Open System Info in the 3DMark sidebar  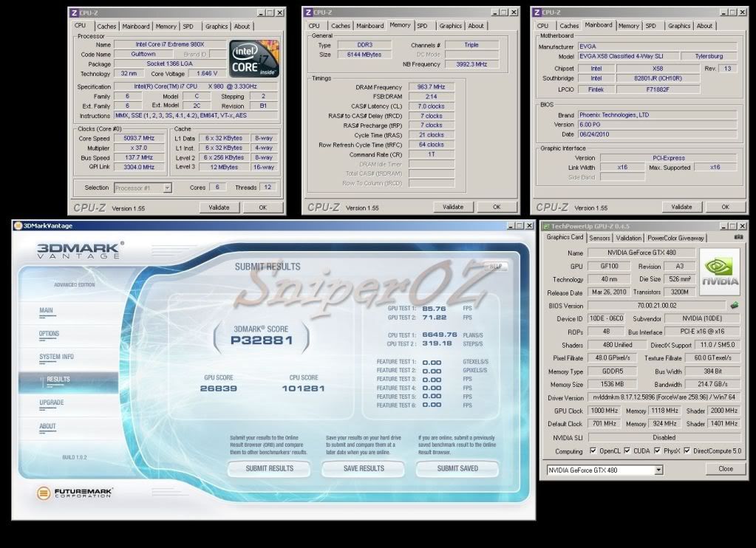pos(56,357)
